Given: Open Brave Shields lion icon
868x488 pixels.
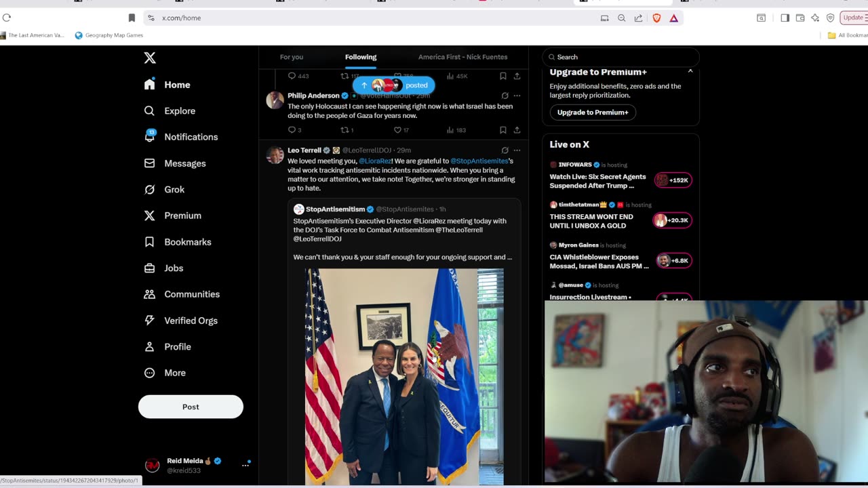Looking at the screenshot, I should (656, 18).
